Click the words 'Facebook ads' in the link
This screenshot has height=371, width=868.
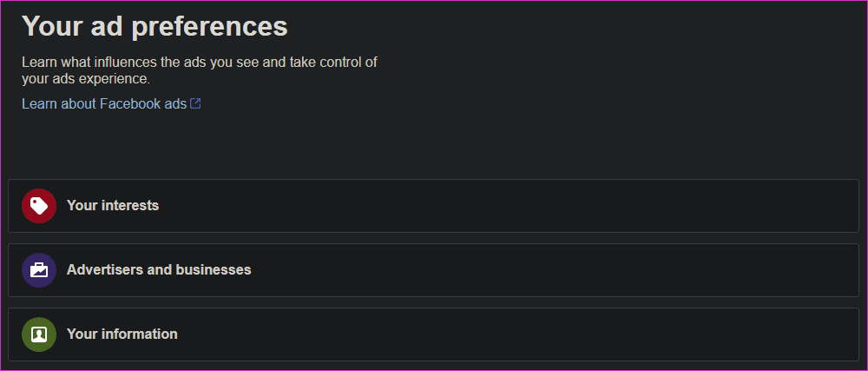(x=143, y=103)
